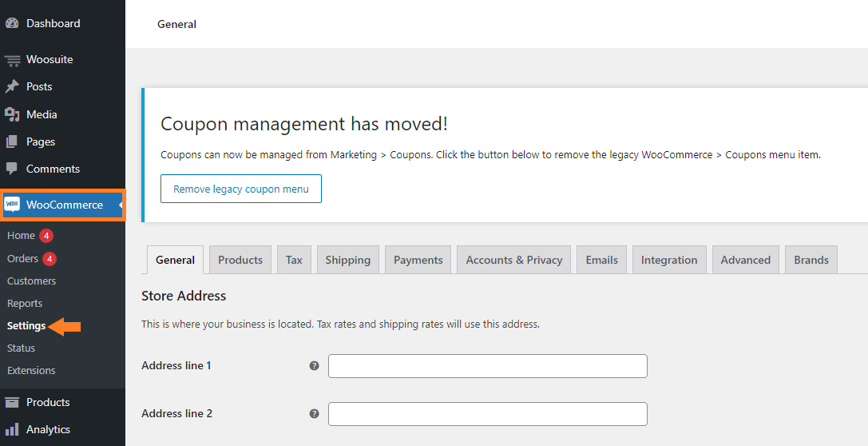Navigate to Pages in sidebar
868x446 pixels.
[41, 141]
